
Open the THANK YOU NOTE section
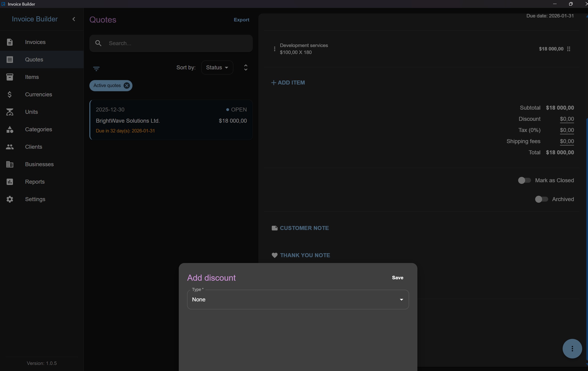301,255
